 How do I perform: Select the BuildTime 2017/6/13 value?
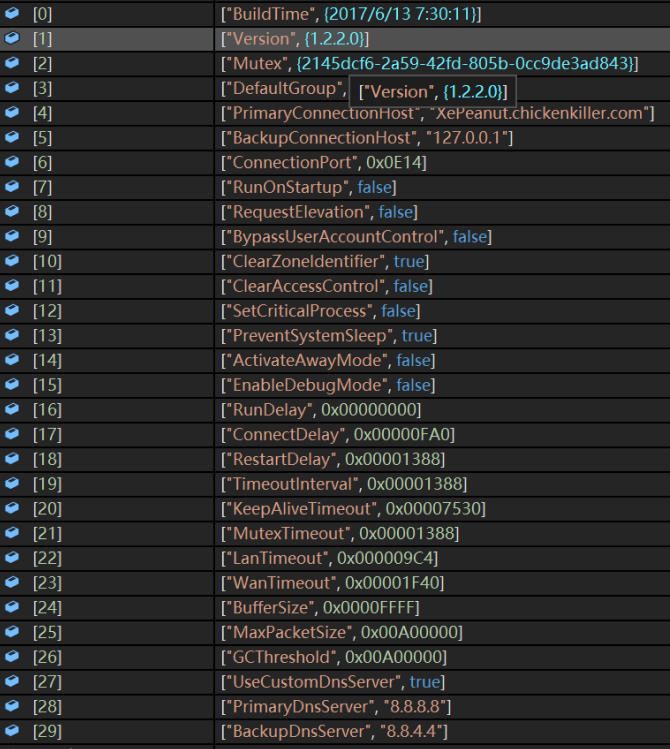(x=351, y=14)
